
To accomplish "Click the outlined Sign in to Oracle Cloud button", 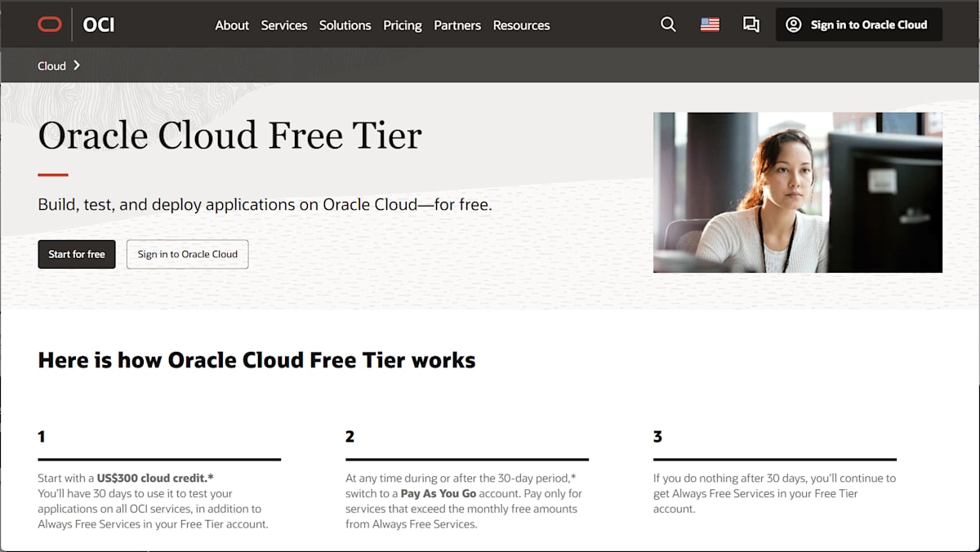I will pyautogui.click(x=188, y=254).
